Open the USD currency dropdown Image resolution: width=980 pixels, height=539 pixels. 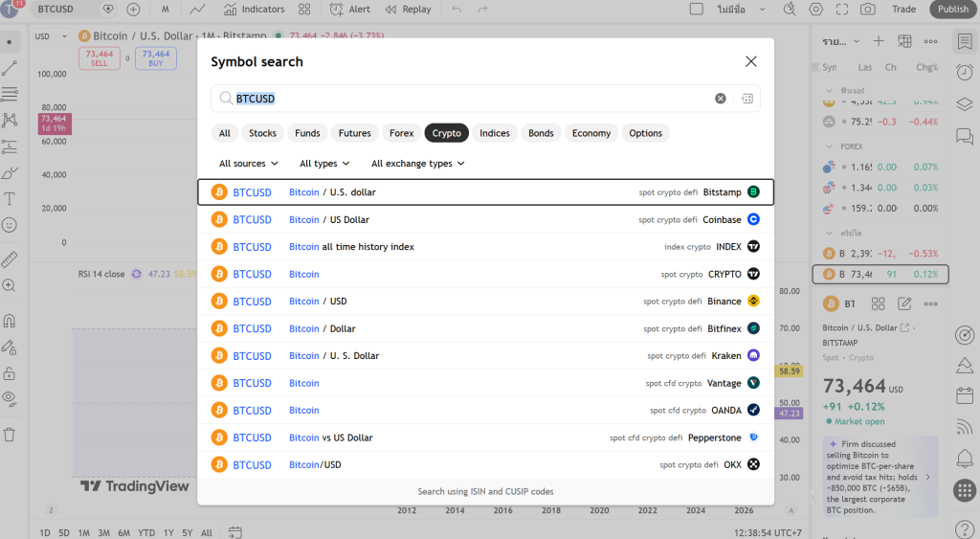50,36
